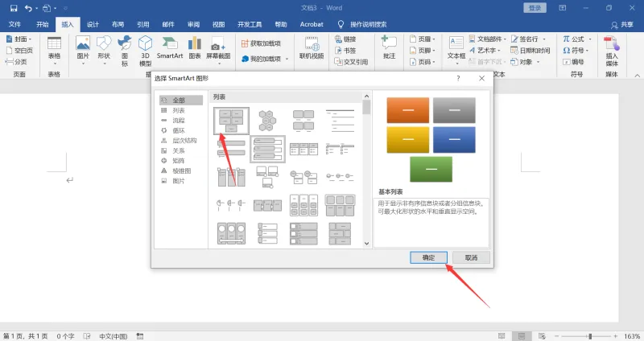Insert a table (表格)
Screen dimensions: 644x341
(54, 50)
